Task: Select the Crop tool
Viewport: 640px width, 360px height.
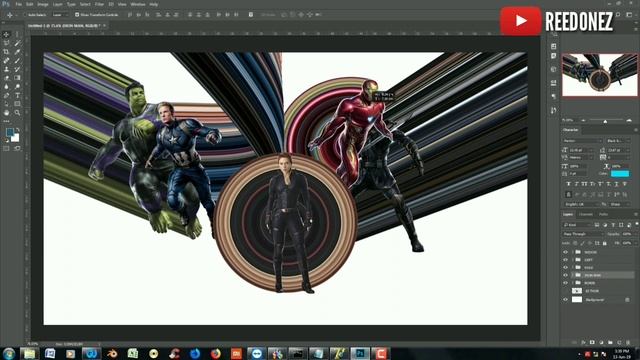Action: click(x=6, y=52)
